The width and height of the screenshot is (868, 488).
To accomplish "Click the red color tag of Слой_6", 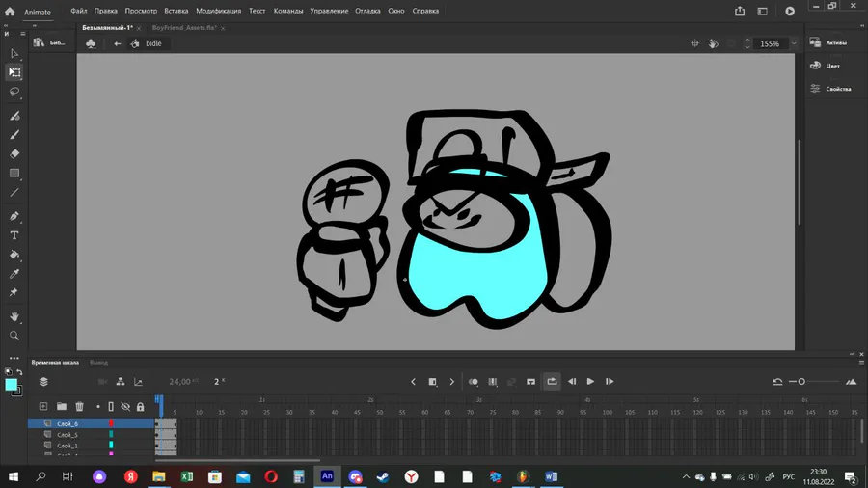I will click(x=111, y=423).
